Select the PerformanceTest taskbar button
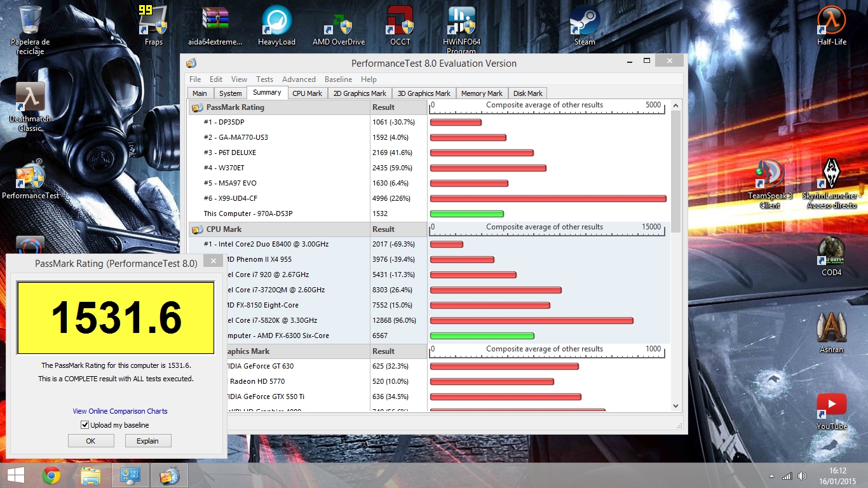 (x=170, y=475)
